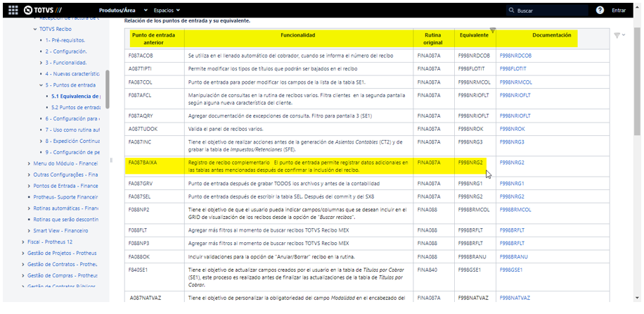Open the F998NROK documentation link
The width and height of the screenshot is (644, 314).
(512, 129)
